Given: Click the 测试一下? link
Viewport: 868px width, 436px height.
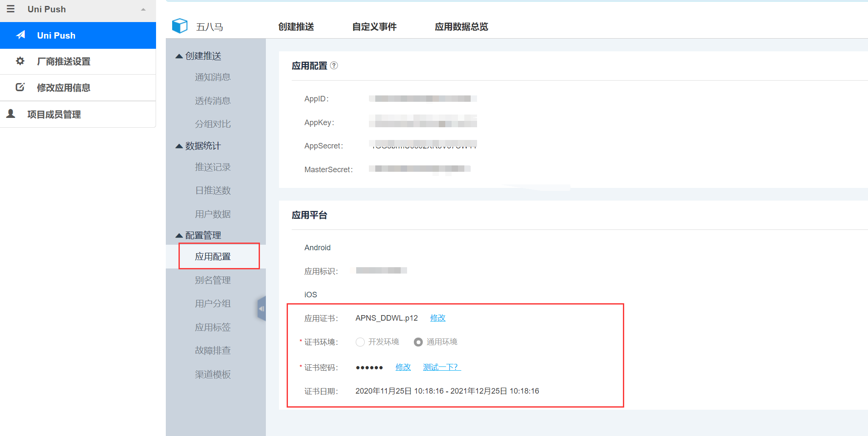Looking at the screenshot, I should 442,367.
